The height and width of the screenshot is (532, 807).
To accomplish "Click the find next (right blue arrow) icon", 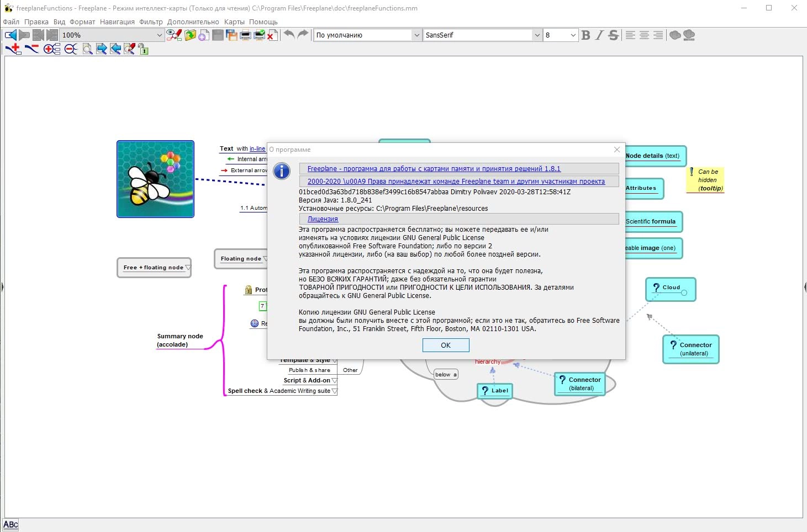I will 102,49.
